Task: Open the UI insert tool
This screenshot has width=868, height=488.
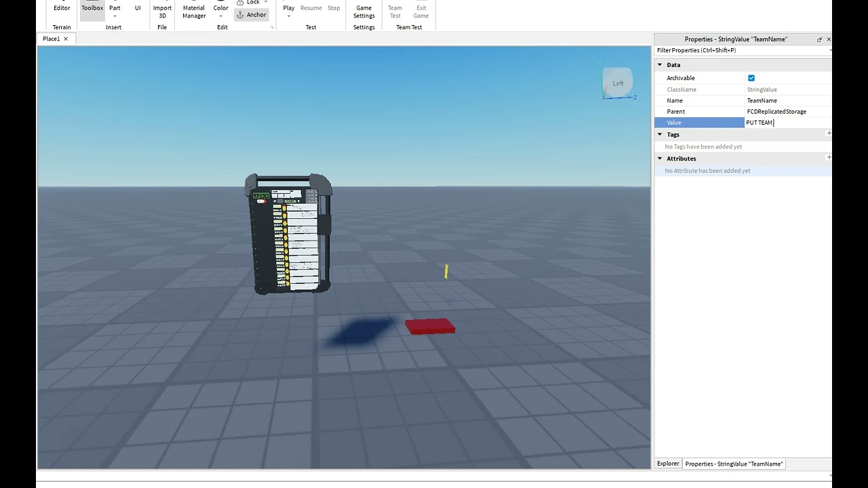Action: pyautogui.click(x=138, y=8)
